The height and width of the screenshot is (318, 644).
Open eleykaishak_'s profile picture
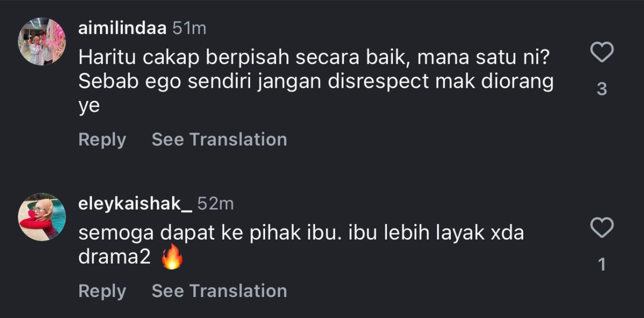[42, 216]
